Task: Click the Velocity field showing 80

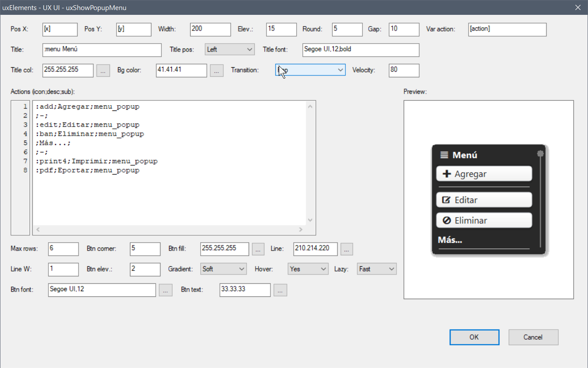Action: point(404,70)
